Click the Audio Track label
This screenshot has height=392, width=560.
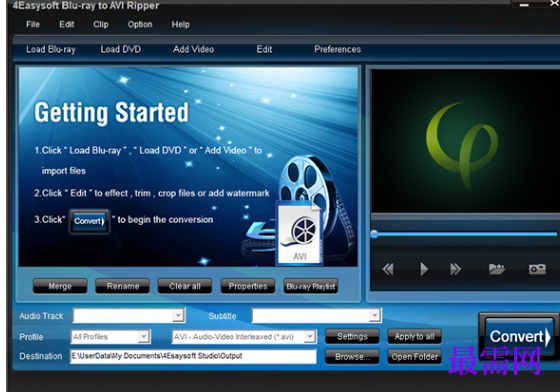pyautogui.click(x=41, y=316)
